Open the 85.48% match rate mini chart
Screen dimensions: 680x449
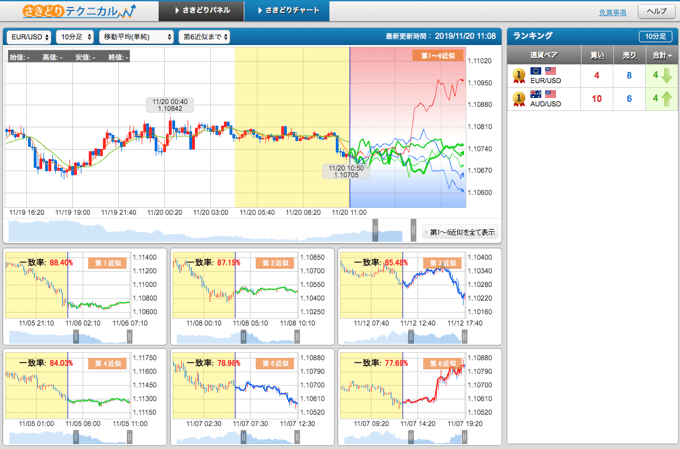pyautogui.click(x=402, y=285)
